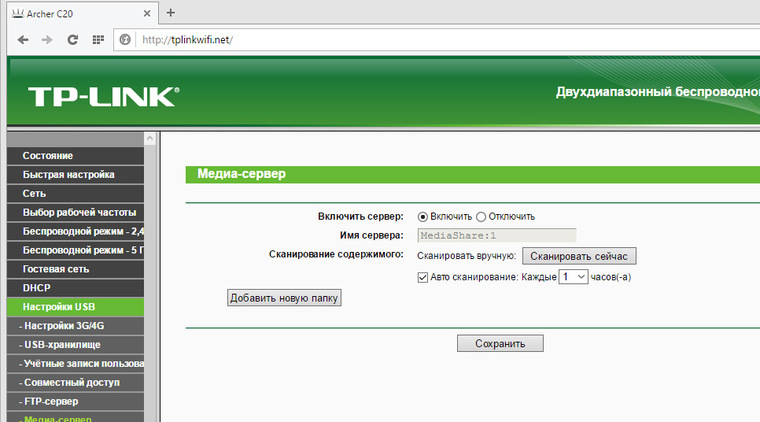This screenshot has height=422, width=760.
Task: Click the Добавить новую папку button
Action: pyautogui.click(x=284, y=297)
